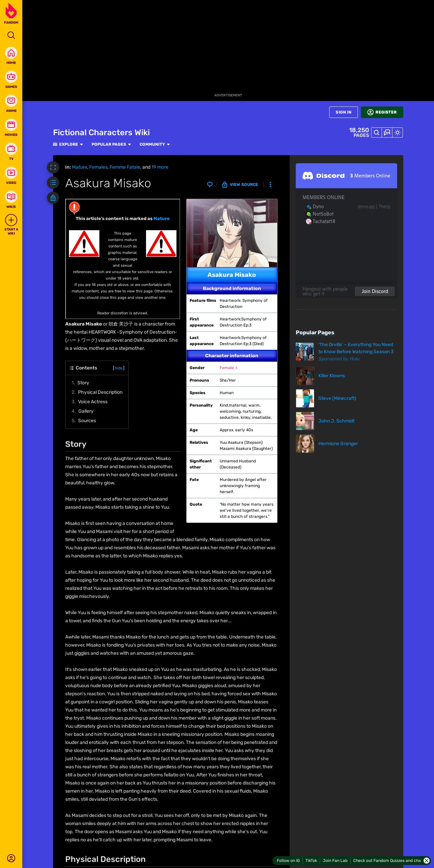Show the 19 more categories
This screenshot has width=434, height=868.
(160, 167)
